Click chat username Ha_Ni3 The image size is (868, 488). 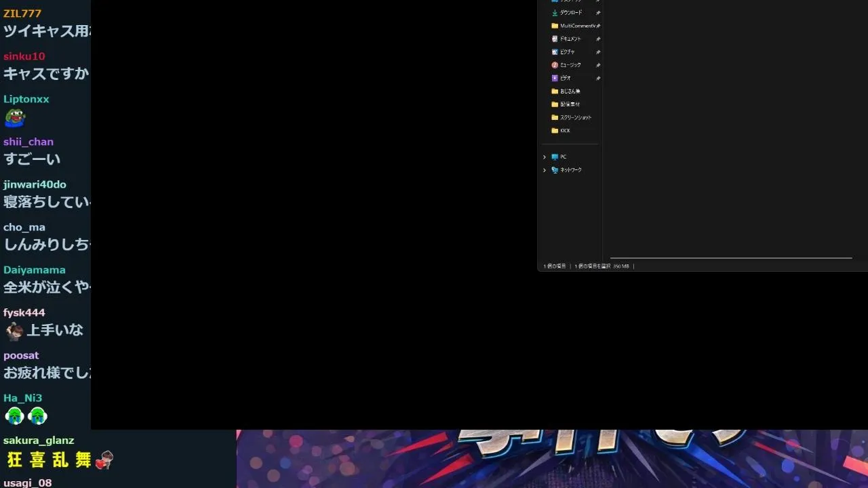[23, 398]
